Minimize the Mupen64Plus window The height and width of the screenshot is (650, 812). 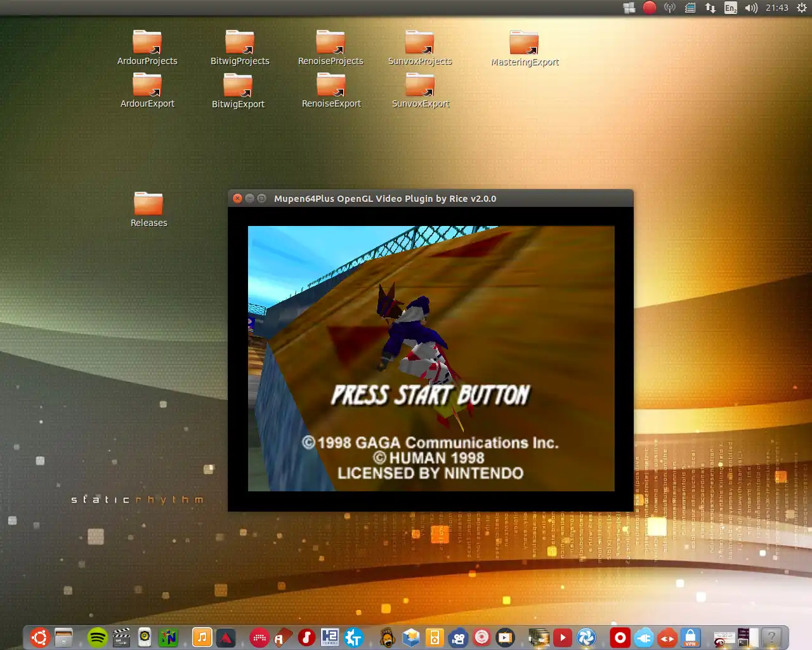pos(249,198)
